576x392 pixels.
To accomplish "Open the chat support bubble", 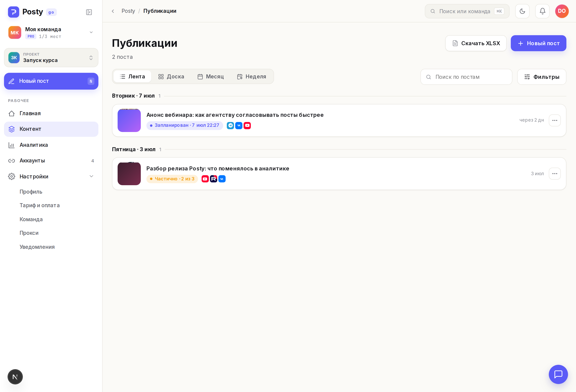I will click(558, 374).
